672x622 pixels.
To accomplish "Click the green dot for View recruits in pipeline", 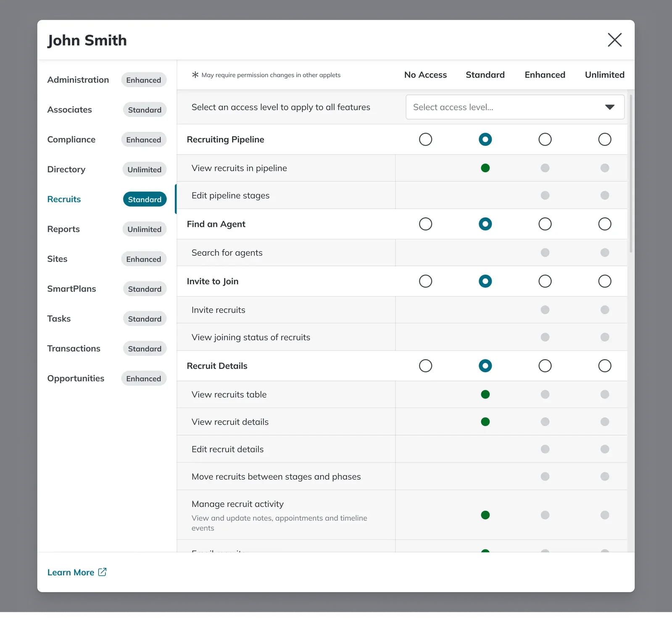I will pyautogui.click(x=485, y=168).
